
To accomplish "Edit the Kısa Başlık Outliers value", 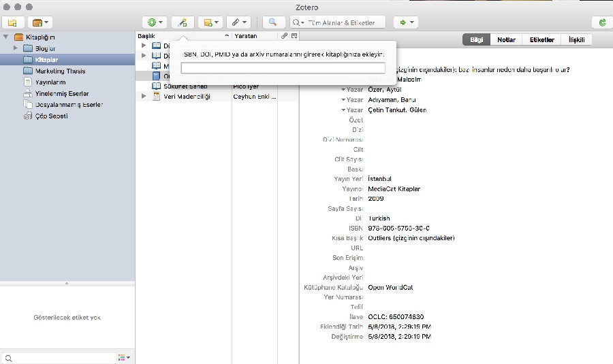I will pyautogui.click(x=411, y=238).
